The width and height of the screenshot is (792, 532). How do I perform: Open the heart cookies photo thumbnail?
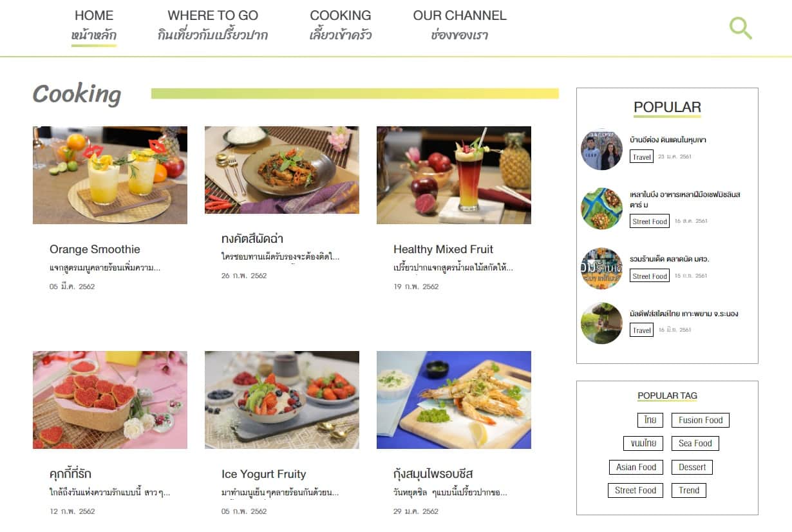pos(110,400)
